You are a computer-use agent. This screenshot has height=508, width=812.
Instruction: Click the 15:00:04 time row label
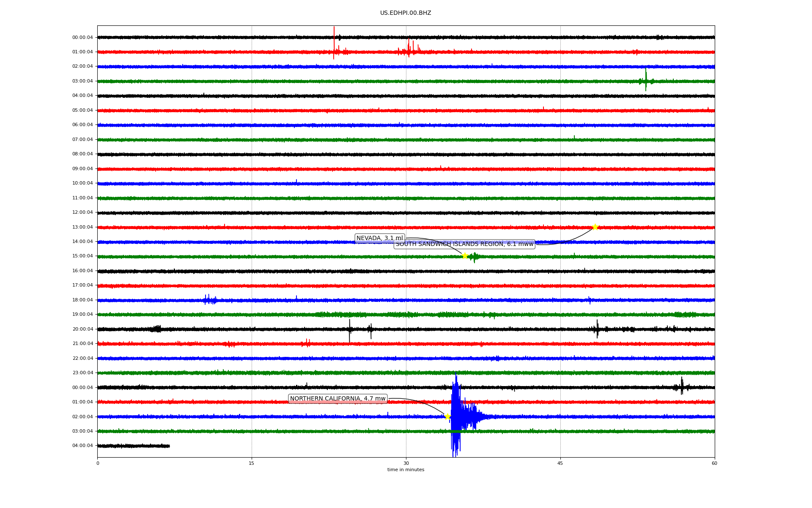[x=82, y=256]
